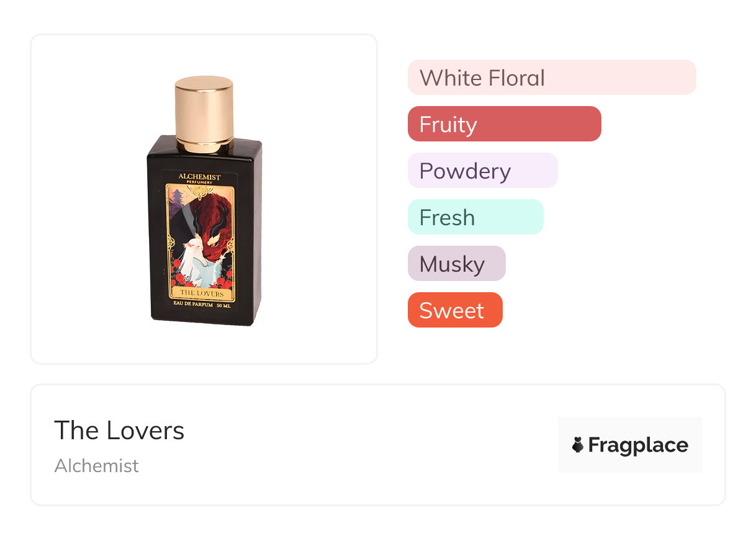Click the gold cap of the perfume bottle
This screenshot has height=536, width=756.
click(x=204, y=114)
